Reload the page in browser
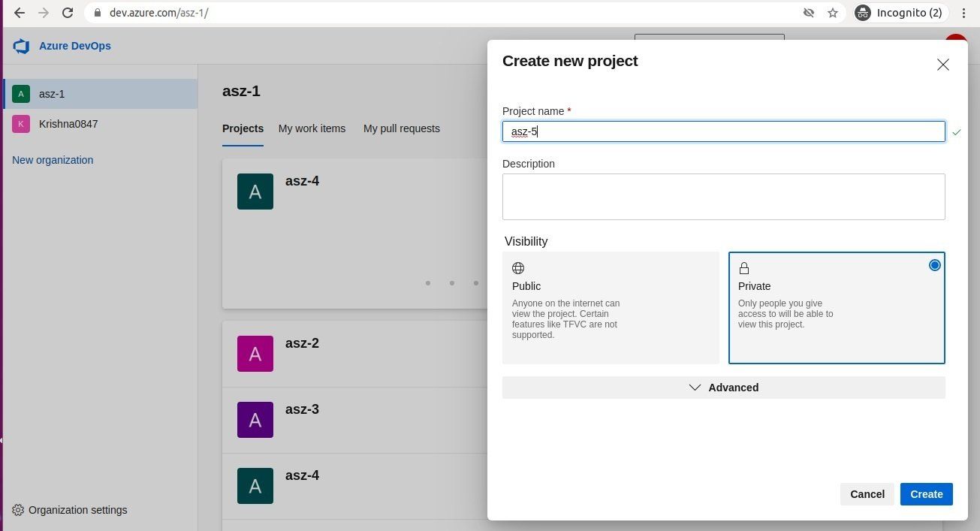The width and height of the screenshot is (980, 531). click(68, 13)
